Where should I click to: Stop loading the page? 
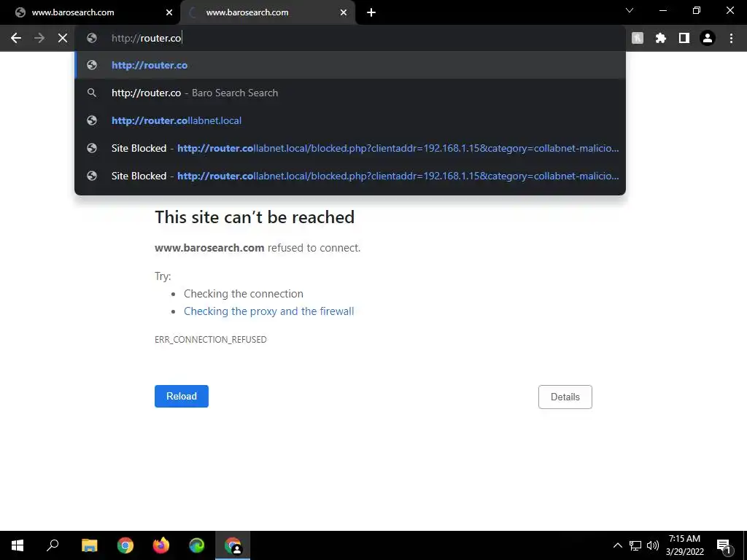click(x=63, y=38)
